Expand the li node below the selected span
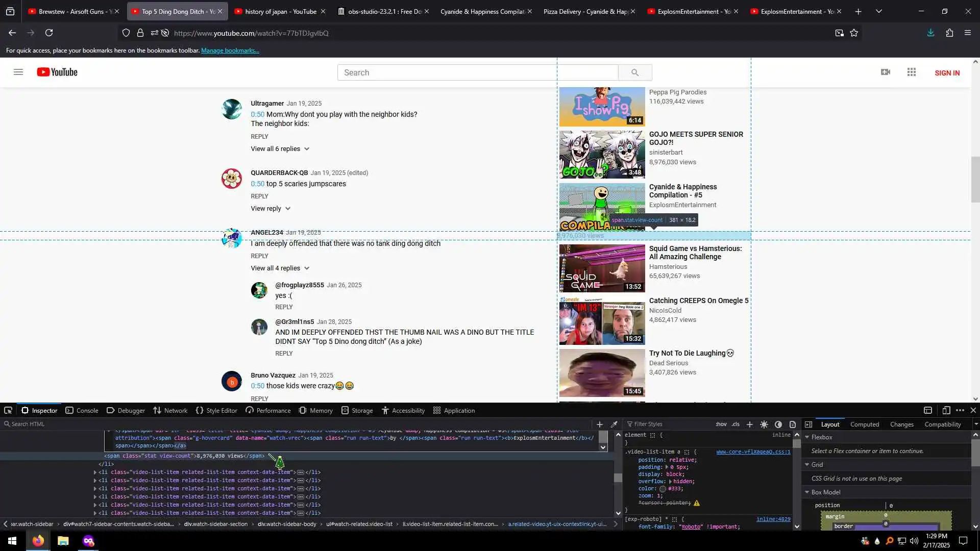Screen dimensions: 980x551 [x=95, y=472]
